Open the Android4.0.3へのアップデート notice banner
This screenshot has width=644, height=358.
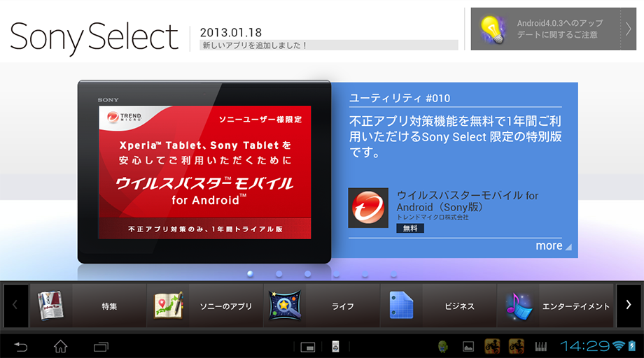pos(553,29)
